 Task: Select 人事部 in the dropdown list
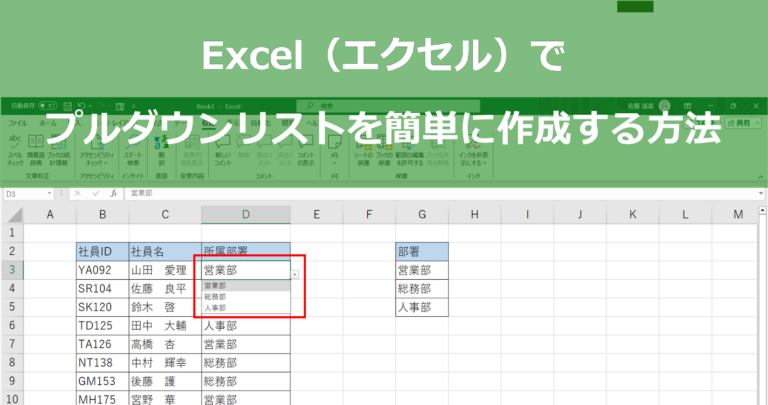(215, 309)
